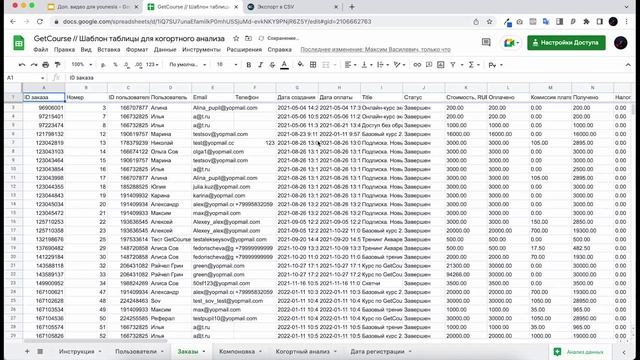640x360 pixels.
Task: Open vertical align options
Action: 367,65
